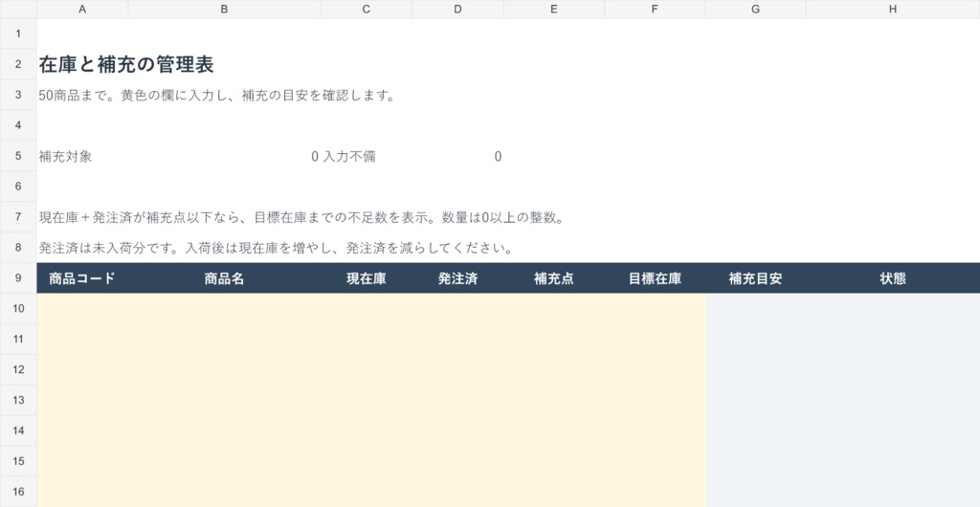Click the 補充対象 count value 0
This screenshot has height=507, width=980.
[315, 157]
